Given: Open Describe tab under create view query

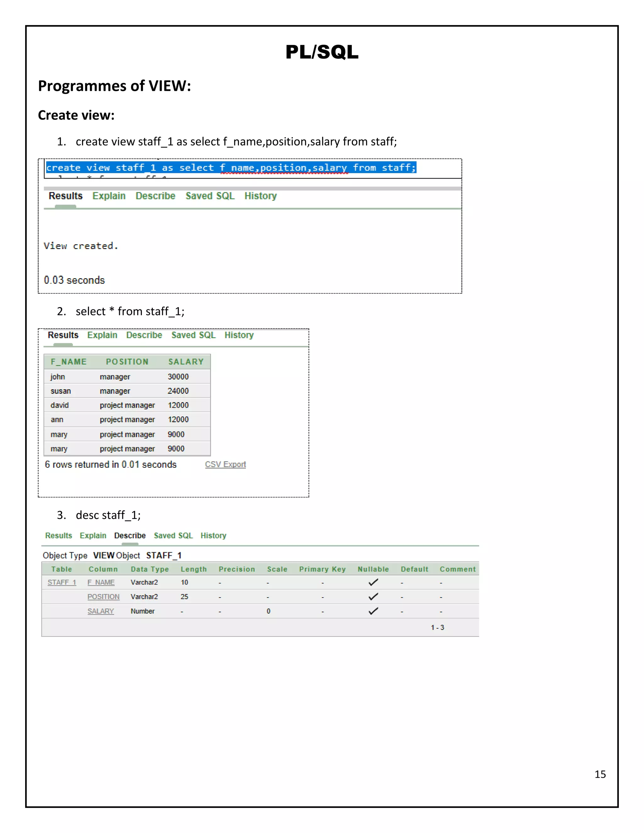Looking at the screenshot, I should 155,196.
